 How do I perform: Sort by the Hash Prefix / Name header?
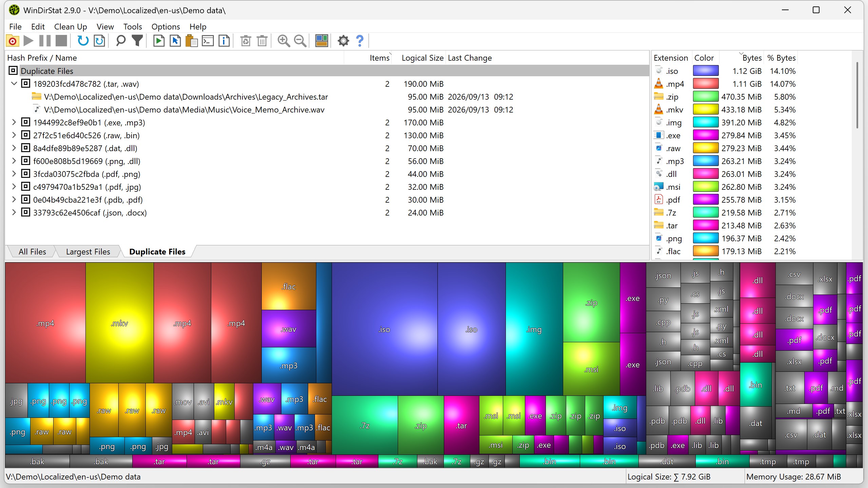(175, 58)
